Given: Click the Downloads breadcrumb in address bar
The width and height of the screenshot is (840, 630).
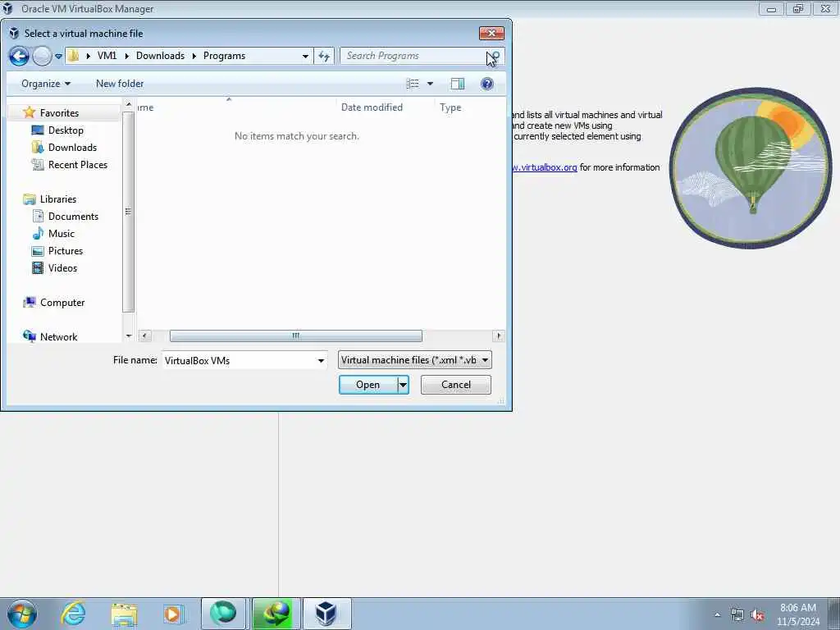Looking at the screenshot, I should coord(160,56).
